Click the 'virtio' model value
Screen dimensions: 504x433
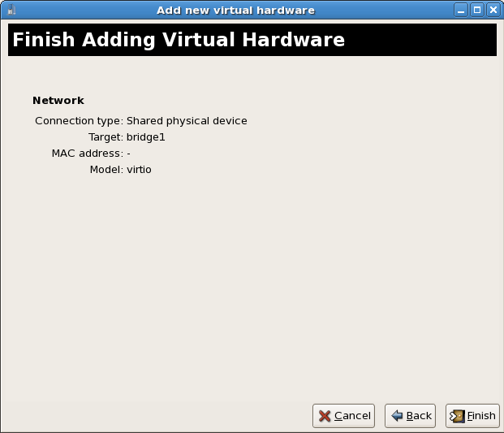pyautogui.click(x=139, y=170)
